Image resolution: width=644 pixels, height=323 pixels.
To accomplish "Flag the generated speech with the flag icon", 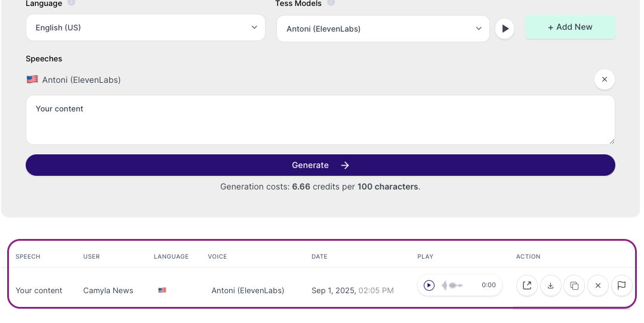I will click(622, 285).
